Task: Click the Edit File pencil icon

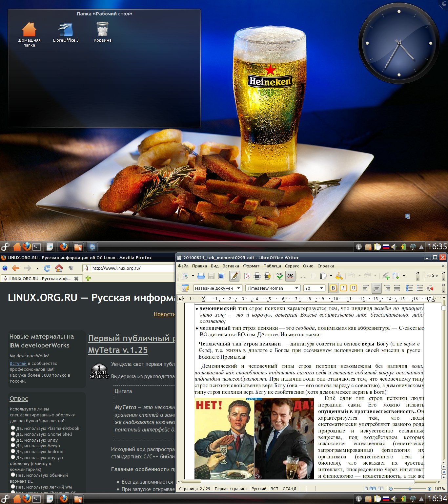Action: pyautogui.click(x=234, y=276)
